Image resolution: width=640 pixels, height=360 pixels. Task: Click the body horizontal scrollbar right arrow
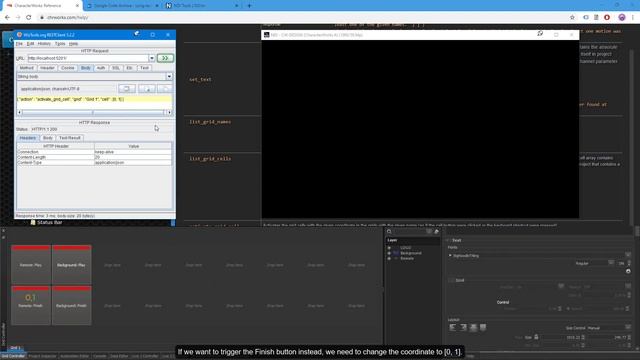pyautogui.click(x=169, y=112)
